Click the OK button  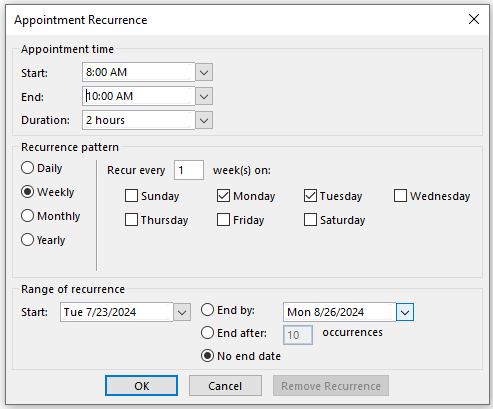(x=141, y=386)
